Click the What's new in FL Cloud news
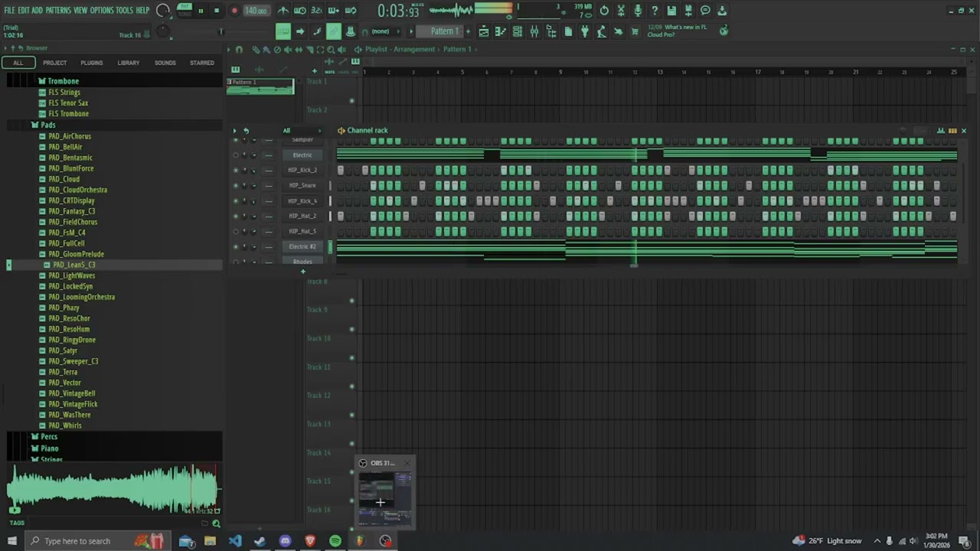 tap(678, 31)
